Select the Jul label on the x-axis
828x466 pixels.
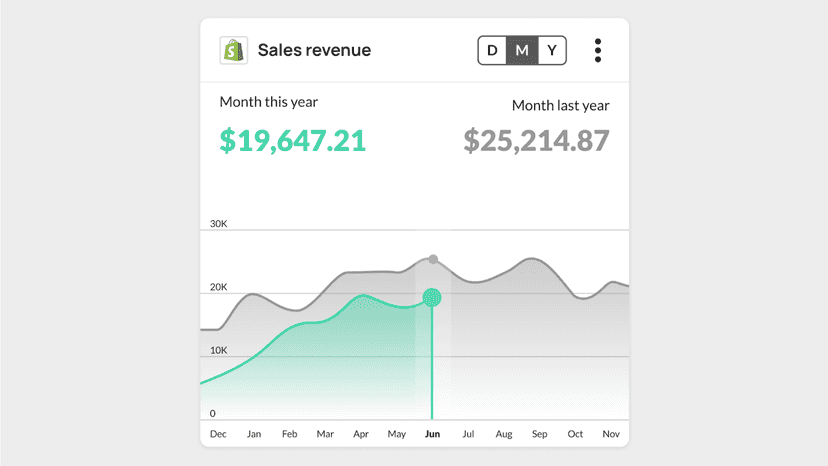point(468,434)
